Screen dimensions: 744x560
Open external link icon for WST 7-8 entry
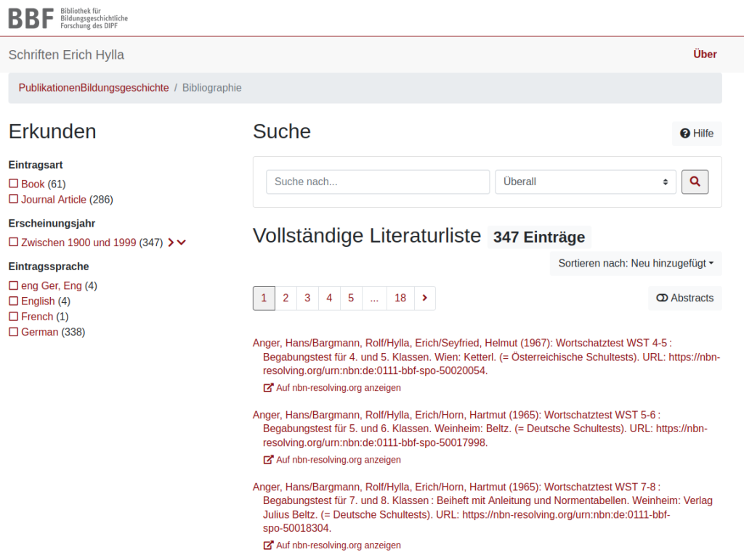coord(268,545)
